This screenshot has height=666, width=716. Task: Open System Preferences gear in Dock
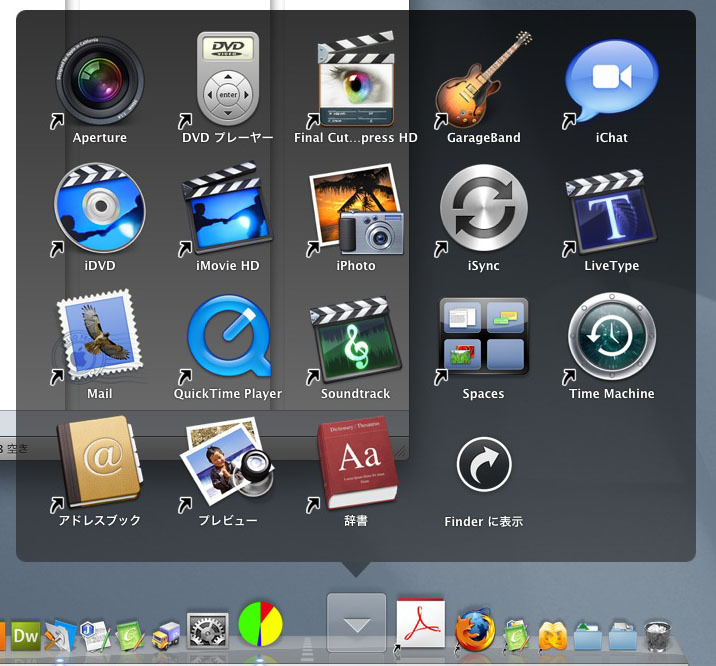207,631
